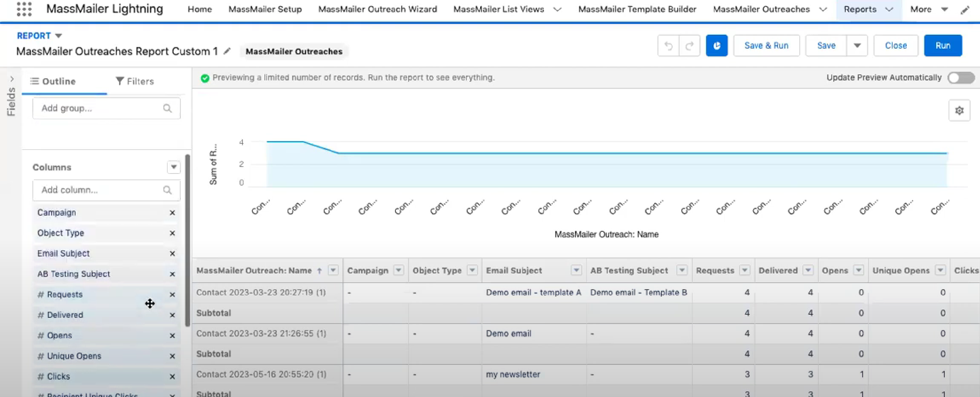Screen dimensions: 980x397
Task: Click row 'Contact 2023-03-23 21:26:55 (1)'
Action: click(261, 334)
